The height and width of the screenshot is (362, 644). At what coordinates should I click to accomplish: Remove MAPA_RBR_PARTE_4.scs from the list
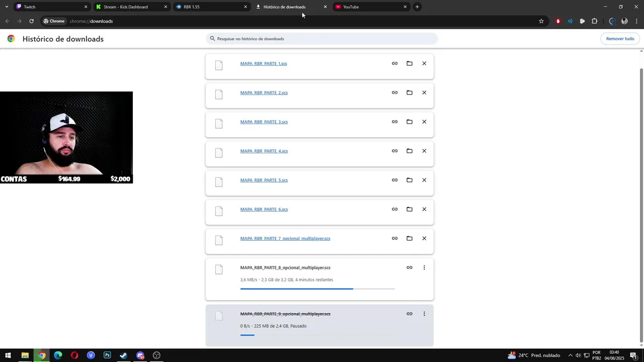424,151
